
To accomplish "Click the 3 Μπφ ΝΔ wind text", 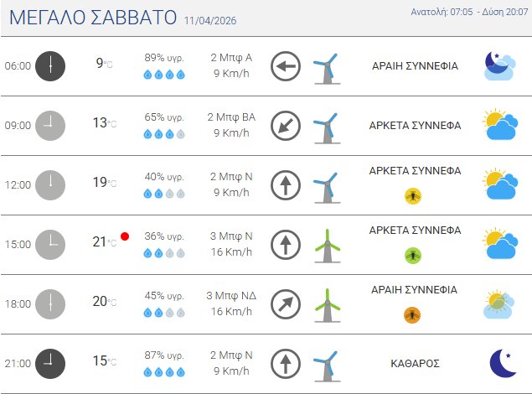I will (x=231, y=296).
